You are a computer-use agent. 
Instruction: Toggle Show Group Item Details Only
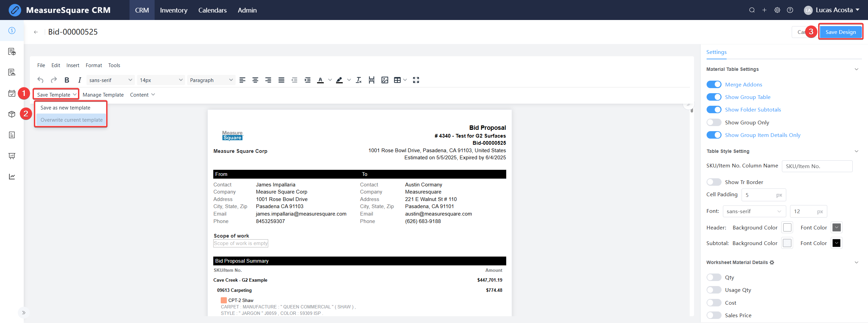(714, 135)
